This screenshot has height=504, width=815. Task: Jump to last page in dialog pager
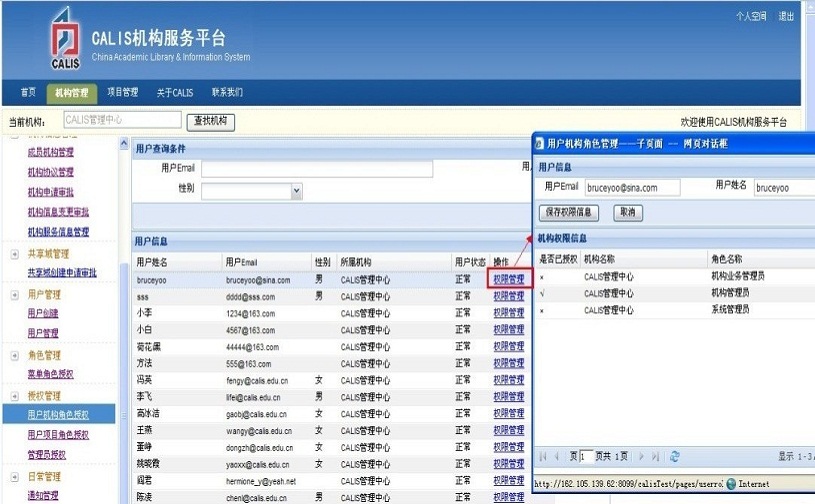point(655,456)
